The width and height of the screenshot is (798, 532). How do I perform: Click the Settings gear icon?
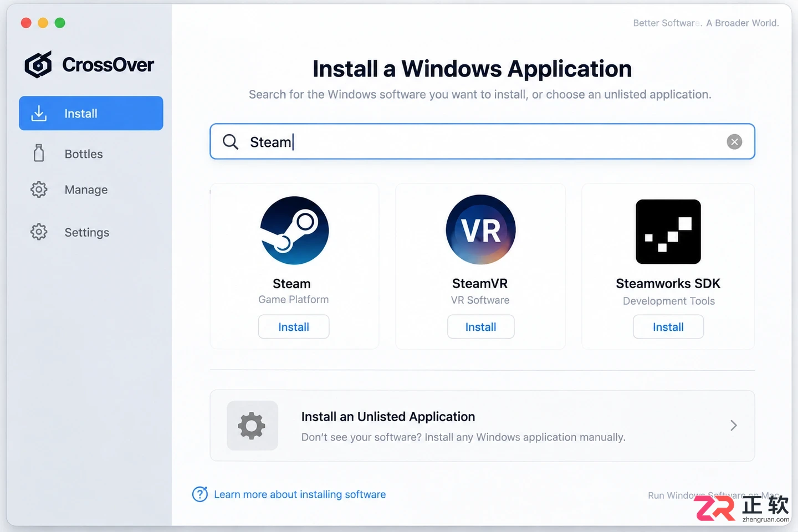point(39,232)
